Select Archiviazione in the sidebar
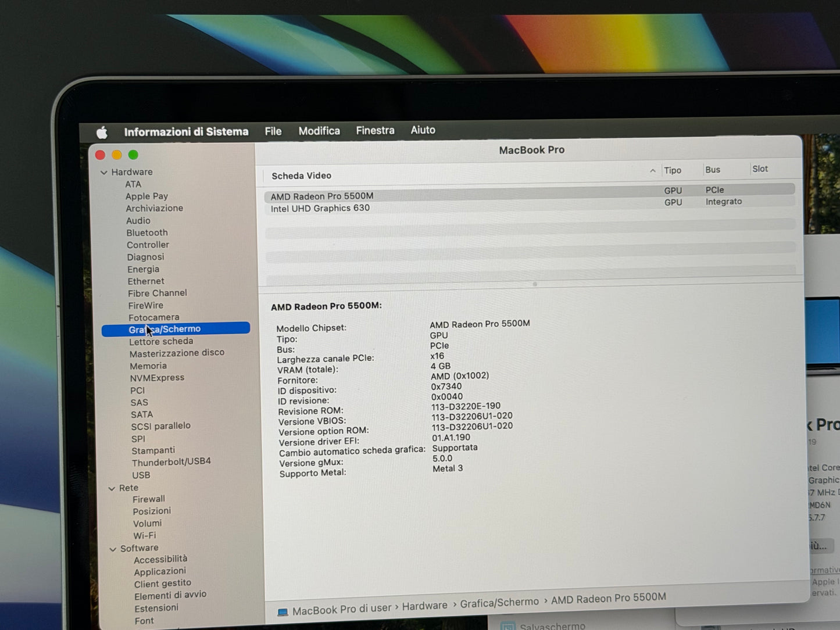The width and height of the screenshot is (840, 630). pos(155,208)
